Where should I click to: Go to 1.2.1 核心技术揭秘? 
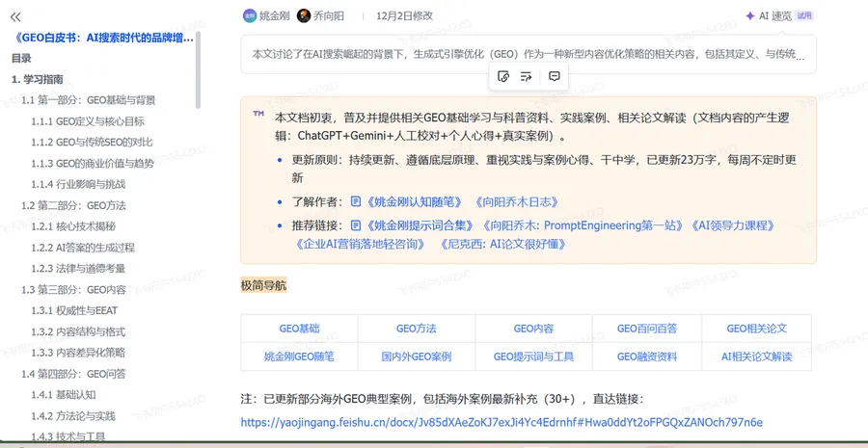73,226
